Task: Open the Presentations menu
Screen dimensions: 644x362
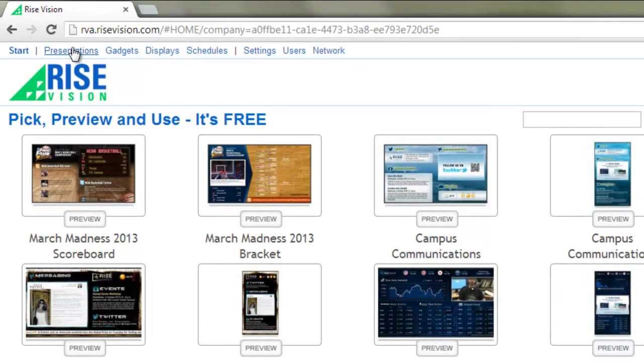Action: pyautogui.click(x=71, y=50)
